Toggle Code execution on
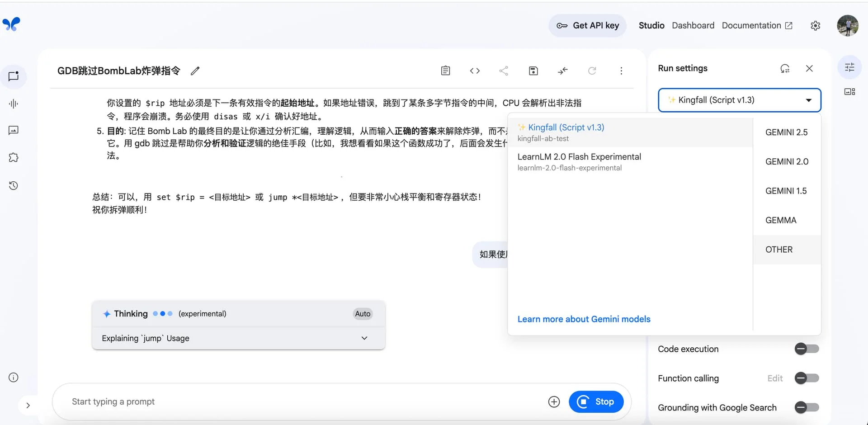The image size is (868, 425). coord(806,349)
